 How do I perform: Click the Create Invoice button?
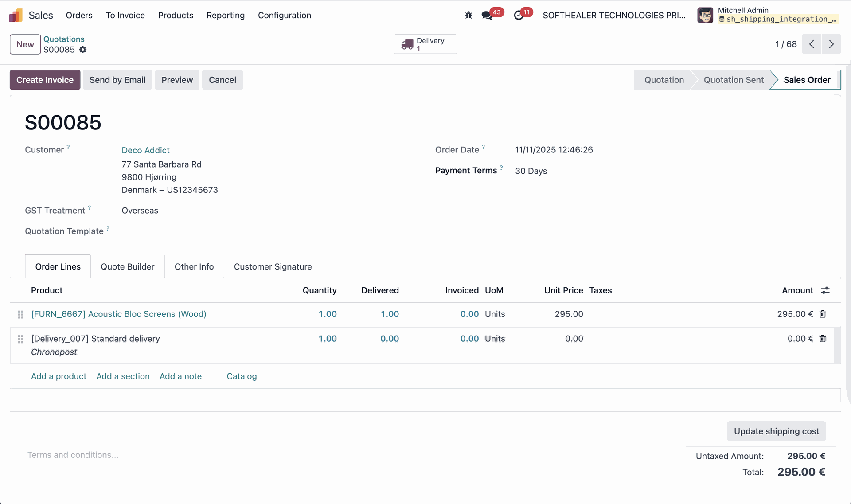click(x=45, y=80)
